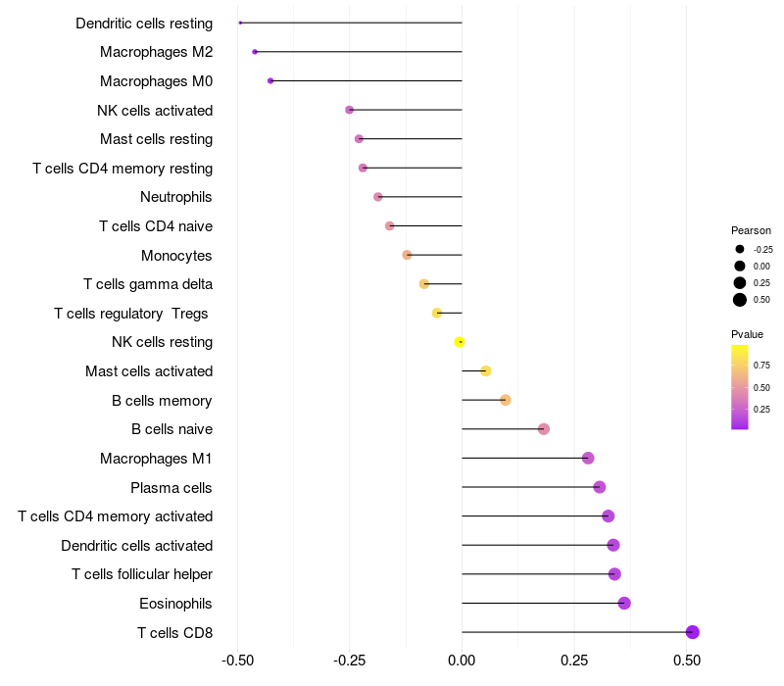Select the Macrophages M2 dot
Screen dimensions: 784x686
coord(255,51)
